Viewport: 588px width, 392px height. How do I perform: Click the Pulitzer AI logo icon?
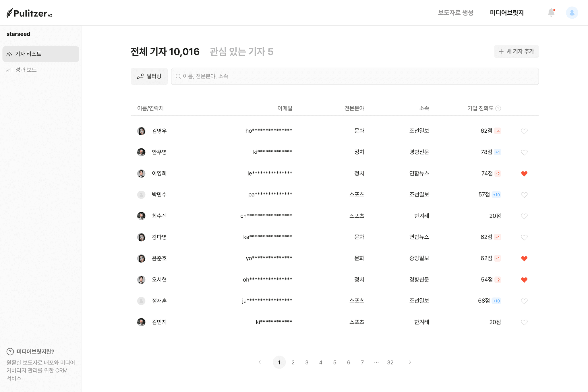click(10, 12)
